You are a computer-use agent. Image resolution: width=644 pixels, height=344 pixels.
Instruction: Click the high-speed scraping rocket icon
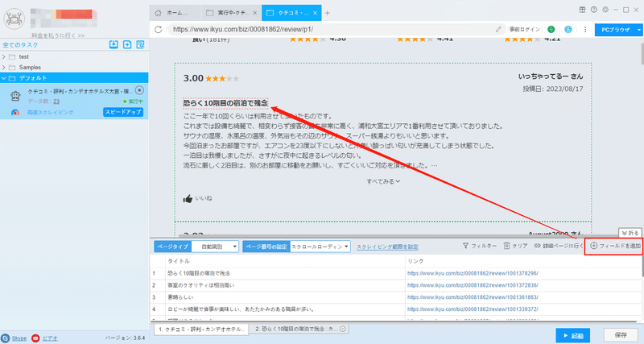click(x=15, y=112)
